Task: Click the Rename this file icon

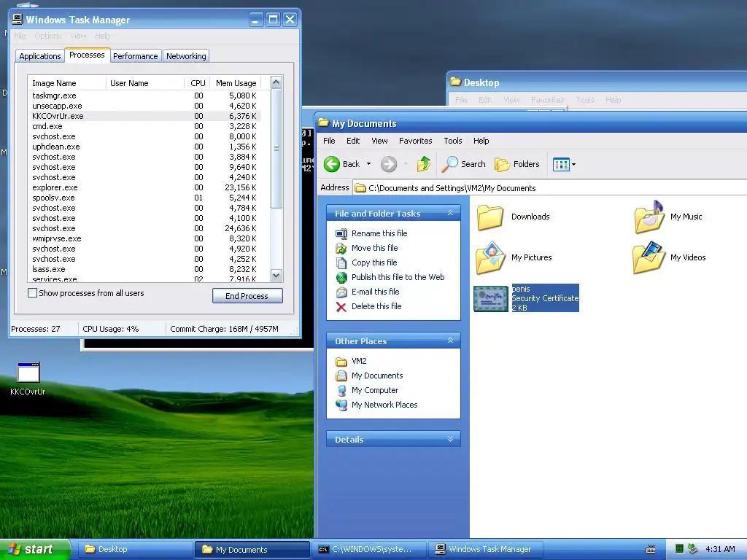Action: 341,233
